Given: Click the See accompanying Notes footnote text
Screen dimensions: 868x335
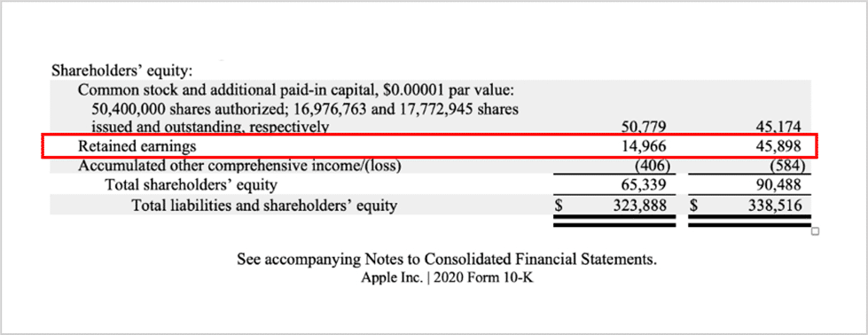Looking at the screenshot, I should [x=447, y=259].
